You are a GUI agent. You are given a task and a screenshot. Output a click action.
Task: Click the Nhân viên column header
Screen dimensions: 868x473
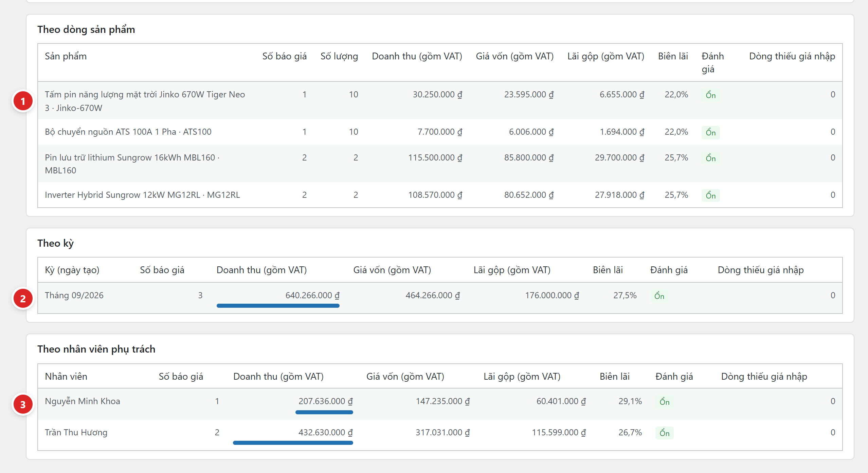tap(66, 376)
